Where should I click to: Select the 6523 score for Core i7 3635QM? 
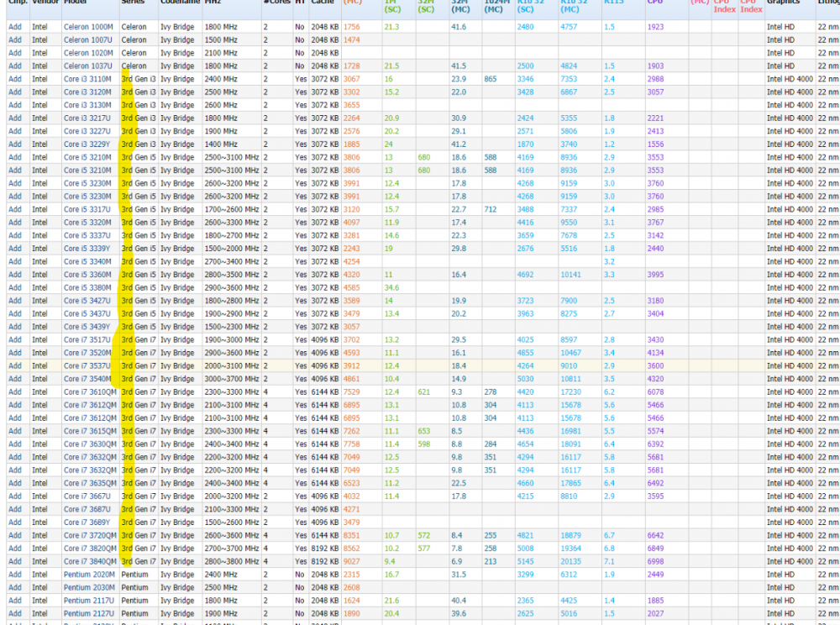pos(351,483)
